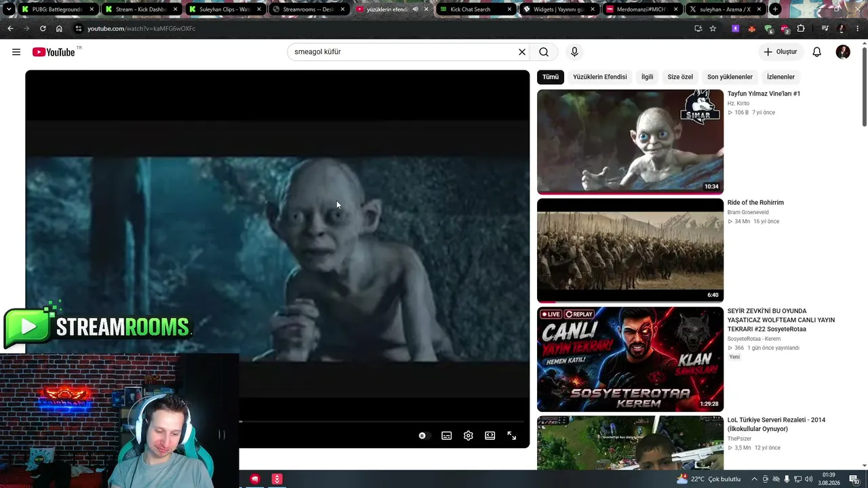
Task: Open the red fist app on taskbar
Action: 255,479
